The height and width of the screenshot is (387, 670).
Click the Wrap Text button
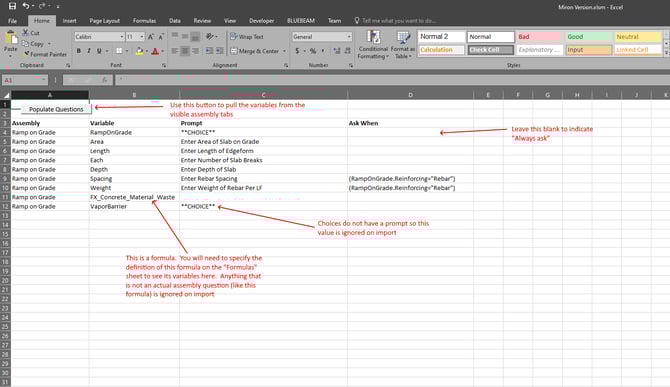click(x=247, y=37)
